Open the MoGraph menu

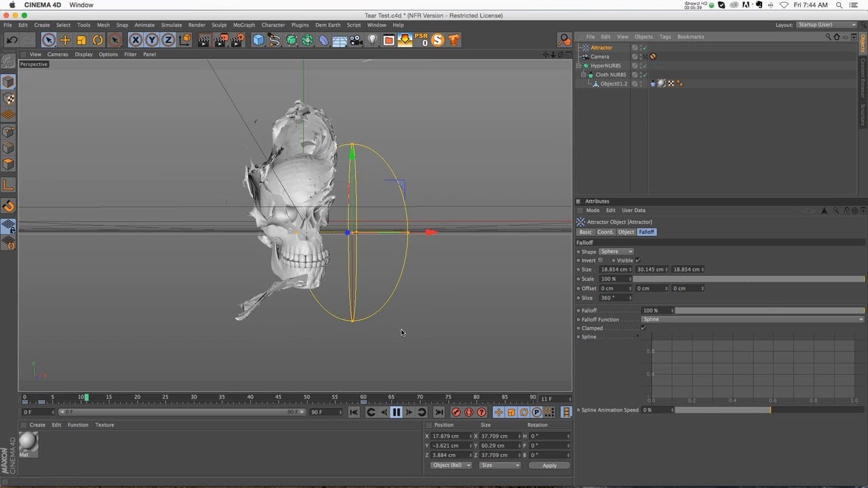[244, 25]
